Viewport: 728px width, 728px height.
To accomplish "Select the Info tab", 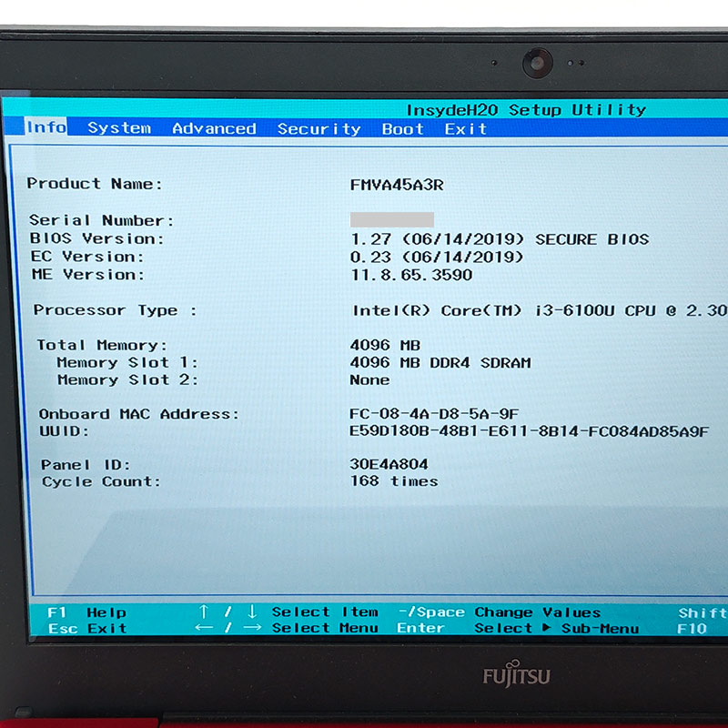I will pyautogui.click(x=46, y=126).
